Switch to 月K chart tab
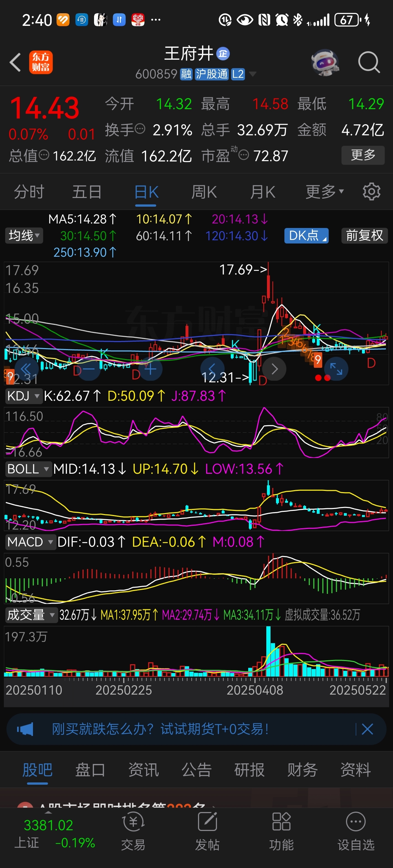 pos(263,192)
